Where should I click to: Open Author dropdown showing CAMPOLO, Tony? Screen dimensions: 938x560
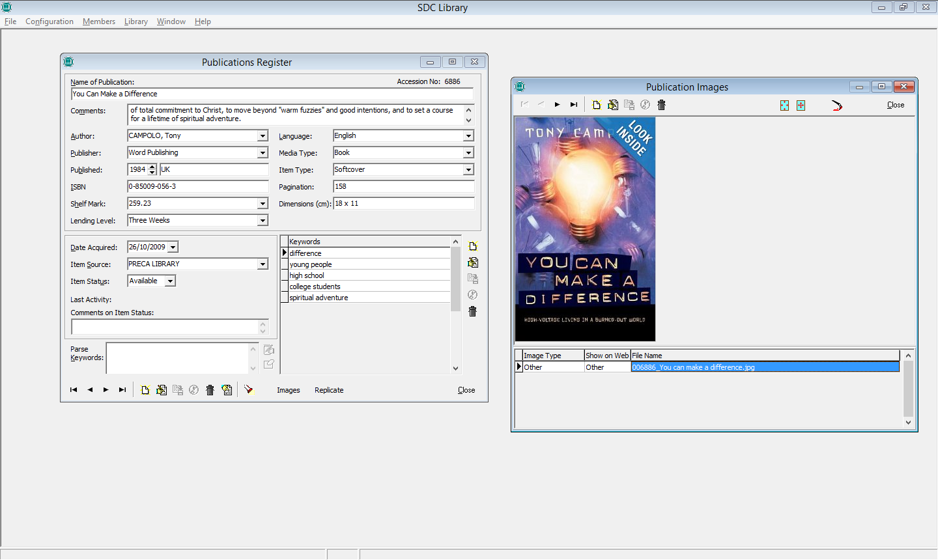point(263,136)
